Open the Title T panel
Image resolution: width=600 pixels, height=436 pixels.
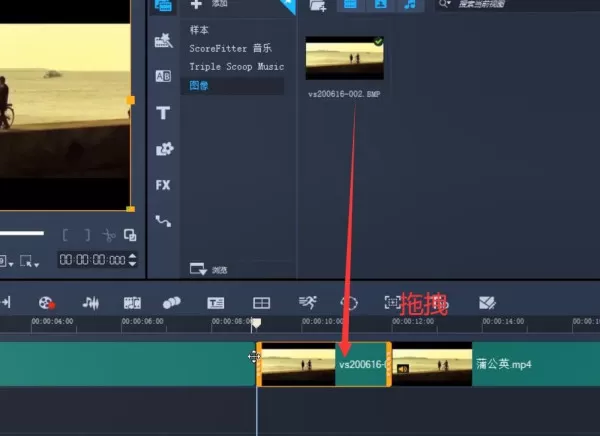(163, 113)
